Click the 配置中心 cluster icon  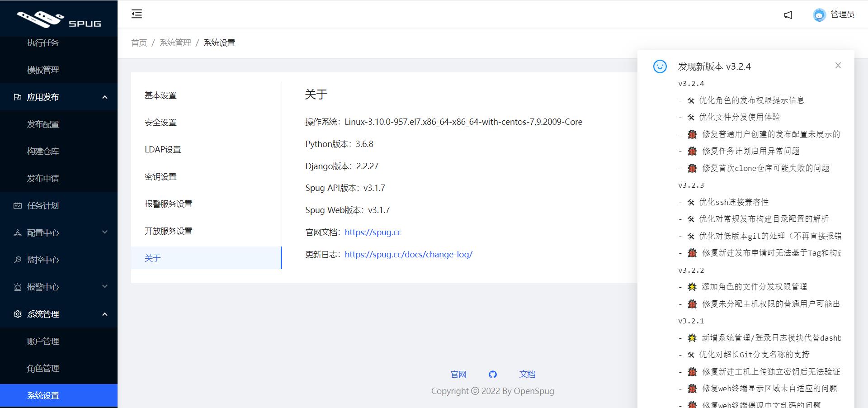[x=18, y=232]
